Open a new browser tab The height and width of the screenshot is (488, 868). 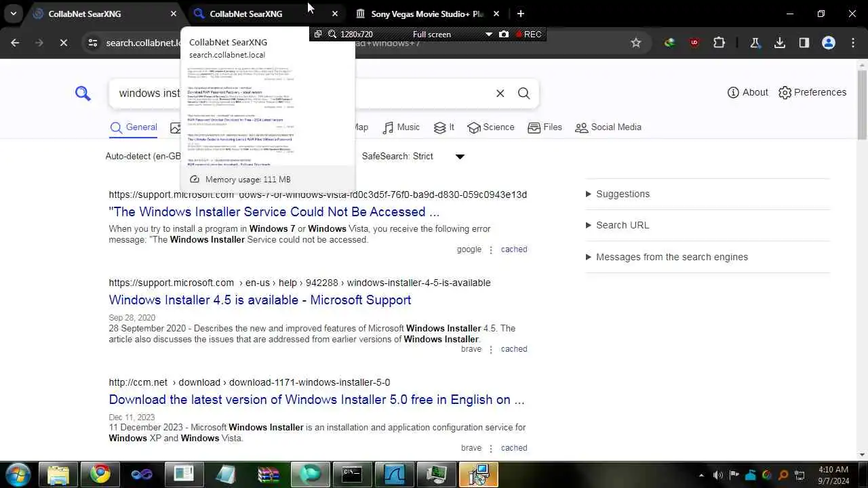tap(521, 14)
